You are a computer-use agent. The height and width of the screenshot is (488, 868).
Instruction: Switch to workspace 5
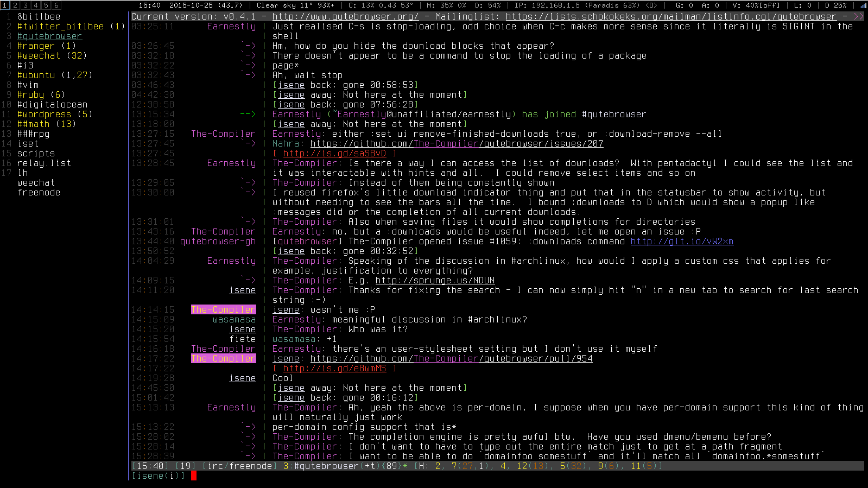(x=46, y=5)
